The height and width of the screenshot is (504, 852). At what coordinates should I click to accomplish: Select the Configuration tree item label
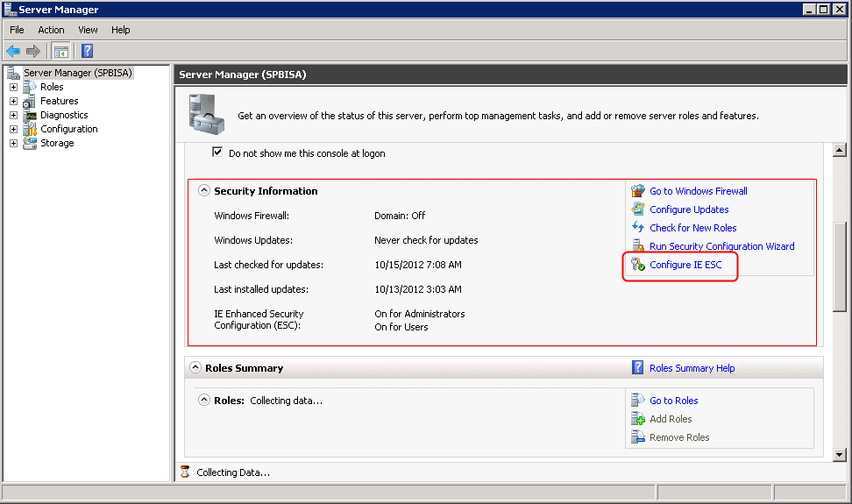(x=69, y=129)
